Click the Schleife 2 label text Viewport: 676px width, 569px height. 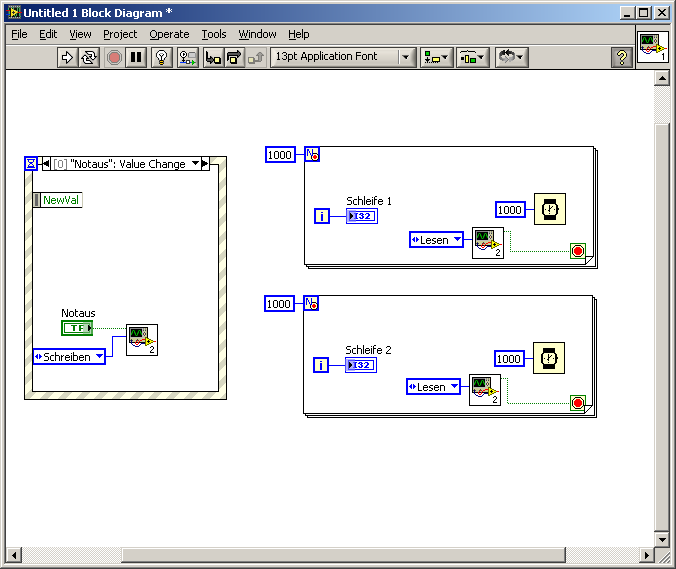pyautogui.click(x=368, y=350)
